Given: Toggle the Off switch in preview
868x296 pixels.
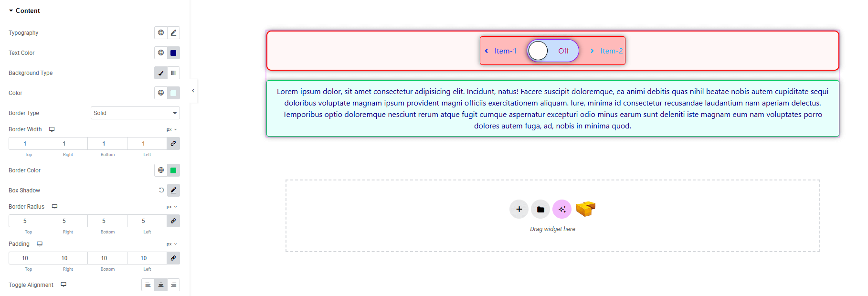Looking at the screenshot, I should [552, 51].
